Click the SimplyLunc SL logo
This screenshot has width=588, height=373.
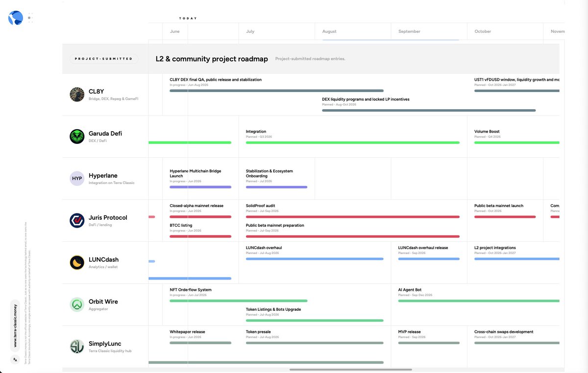tap(77, 347)
